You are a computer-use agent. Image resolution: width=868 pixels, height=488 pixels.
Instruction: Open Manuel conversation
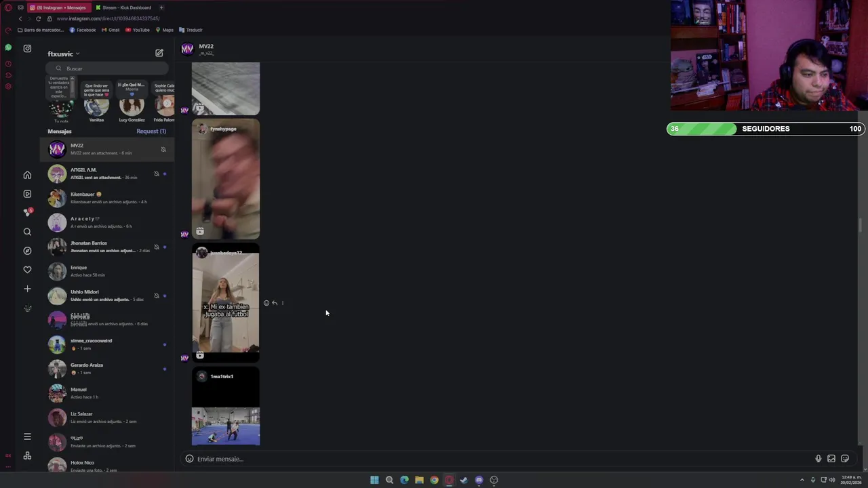point(107,393)
